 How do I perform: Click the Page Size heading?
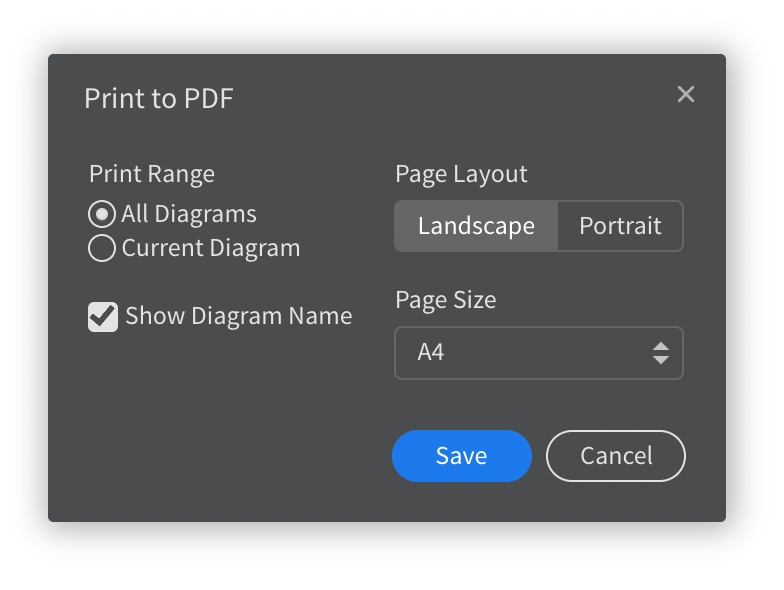[x=445, y=300]
